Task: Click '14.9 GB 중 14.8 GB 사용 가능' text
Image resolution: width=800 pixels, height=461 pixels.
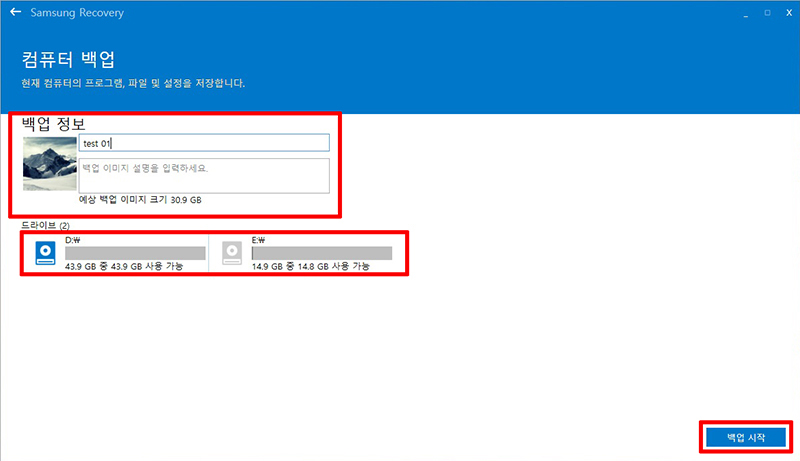Action: click(x=311, y=266)
